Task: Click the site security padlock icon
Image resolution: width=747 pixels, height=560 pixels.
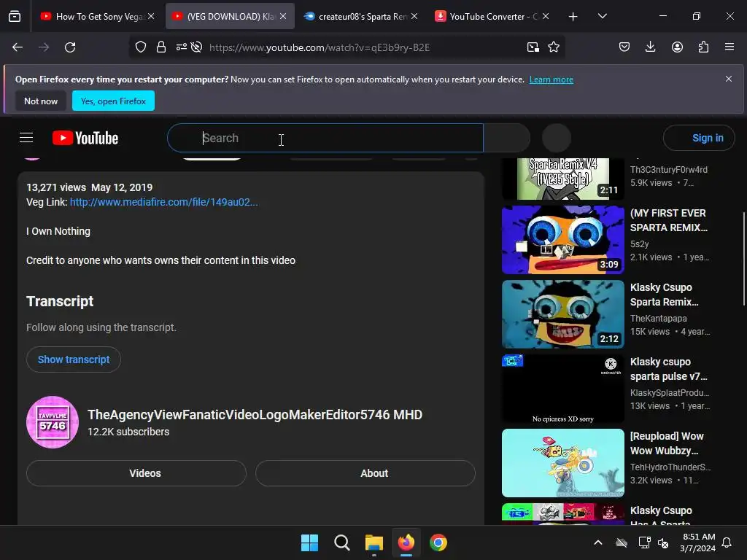Action: [x=161, y=47]
